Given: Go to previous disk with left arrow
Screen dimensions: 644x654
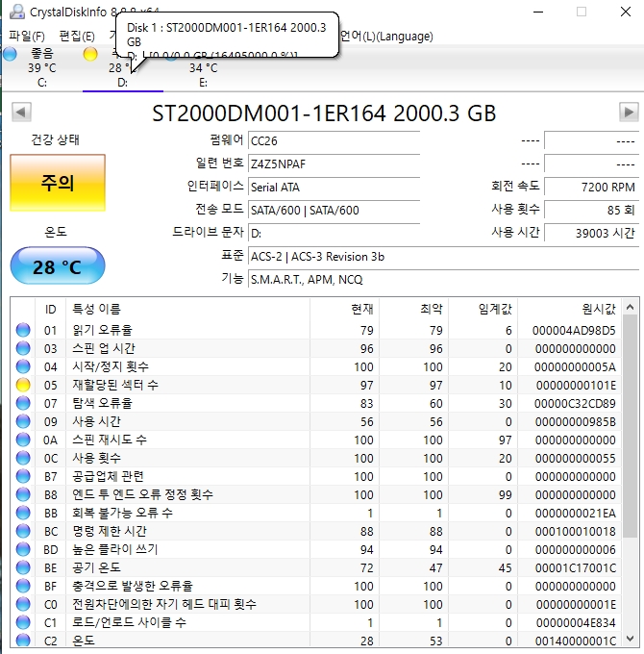Looking at the screenshot, I should click(21, 112).
